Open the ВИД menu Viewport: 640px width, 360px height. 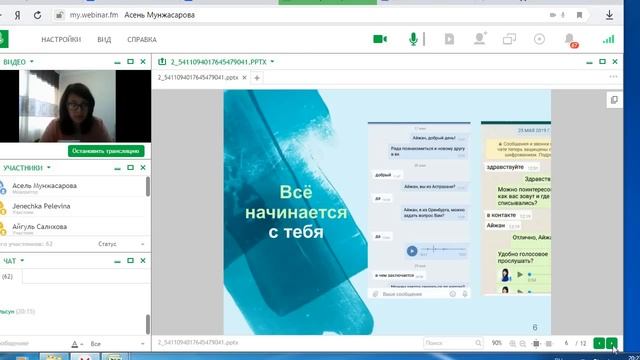pyautogui.click(x=104, y=40)
